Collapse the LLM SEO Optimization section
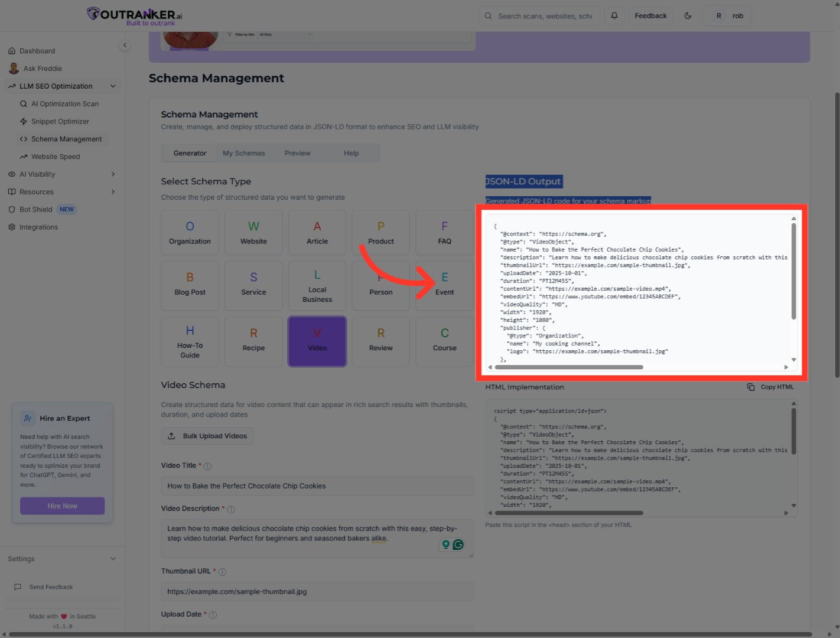The width and height of the screenshot is (840, 638). tap(113, 86)
